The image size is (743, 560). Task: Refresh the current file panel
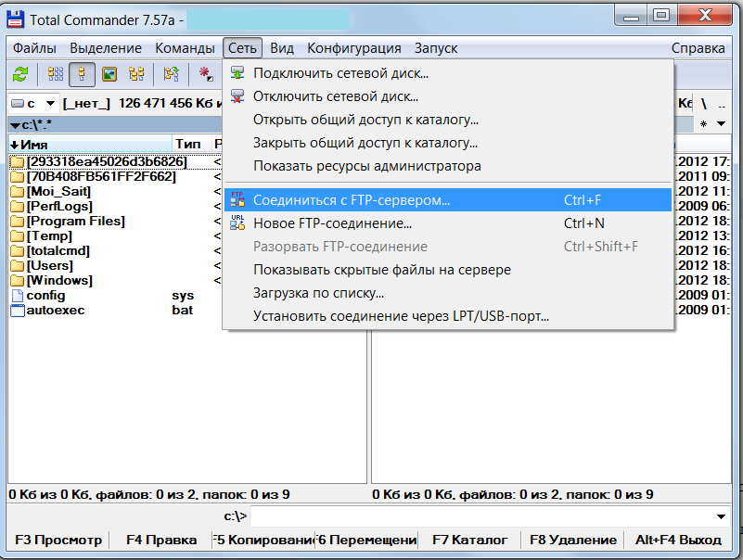pos(19,75)
